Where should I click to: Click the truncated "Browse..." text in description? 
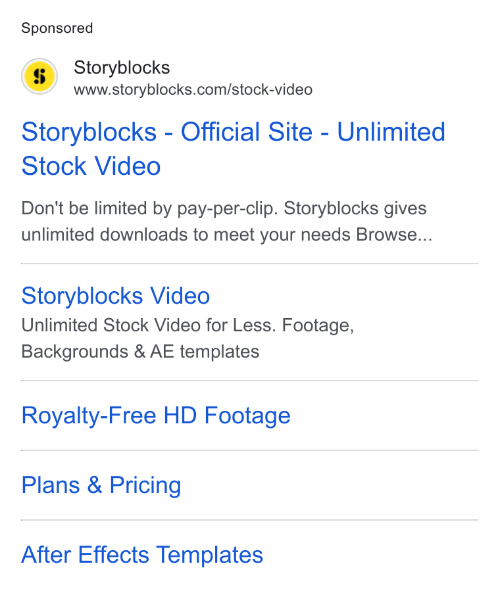(x=394, y=235)
